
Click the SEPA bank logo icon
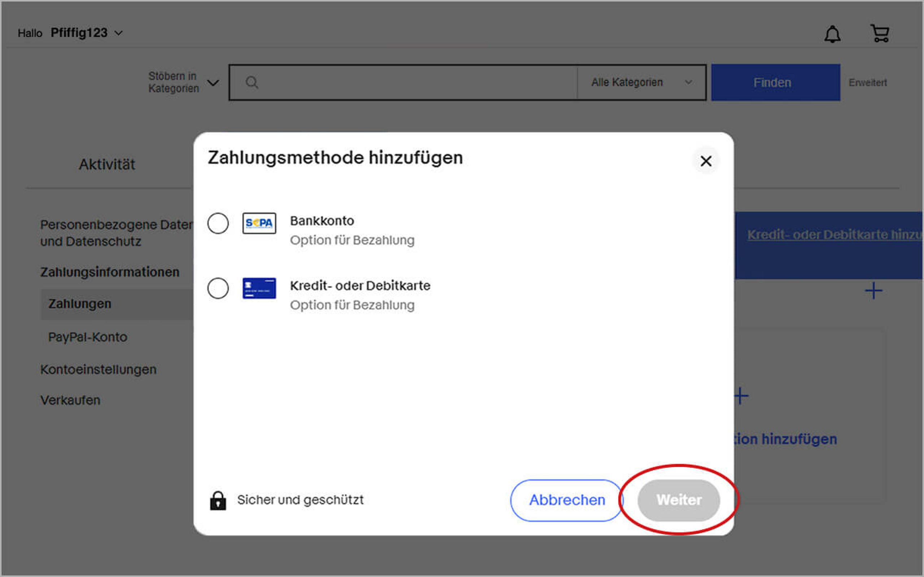[259, 223]
